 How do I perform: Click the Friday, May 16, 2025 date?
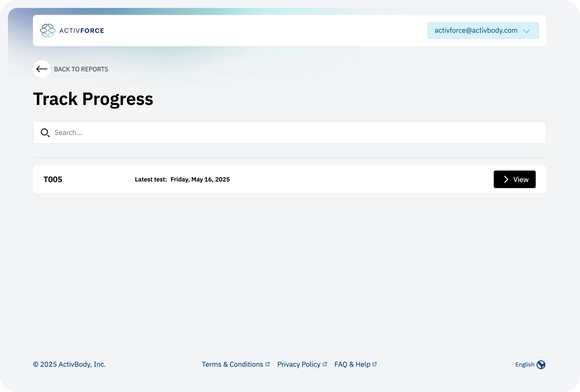[x=200, y=180]
